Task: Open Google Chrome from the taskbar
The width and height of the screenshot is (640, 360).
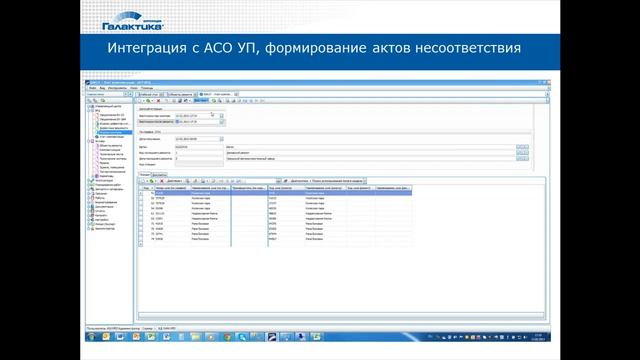Action: point(227,337)
